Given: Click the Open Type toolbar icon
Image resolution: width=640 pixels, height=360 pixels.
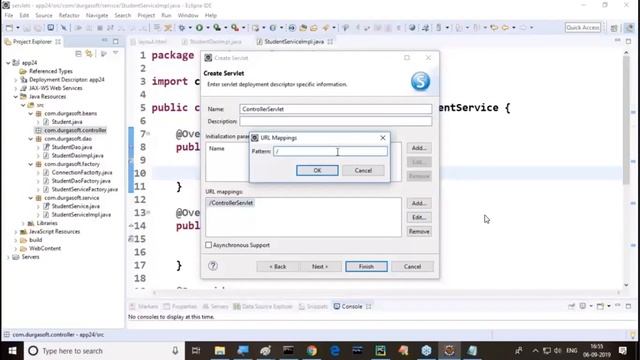Looking at the screenshot, I should tap(303, 28).
